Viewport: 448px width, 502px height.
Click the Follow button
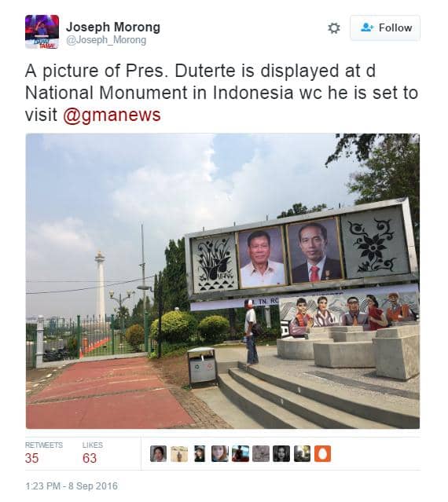(385, 27)
